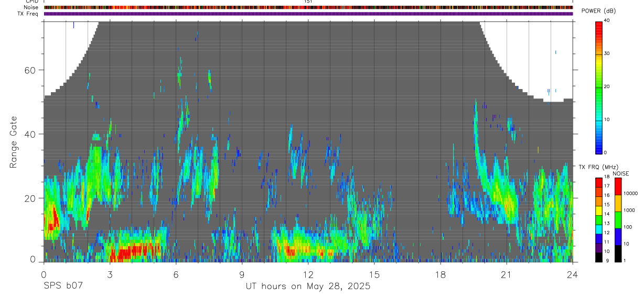Click the 3 hour tick label
The image size is (644, 297).
pyautogui.click(x=110, y=273)
